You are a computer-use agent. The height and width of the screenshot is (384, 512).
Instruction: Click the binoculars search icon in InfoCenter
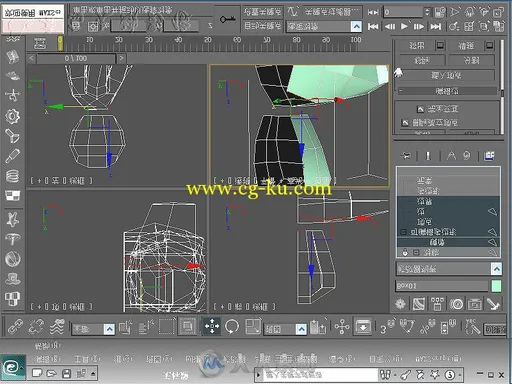point(385,375)
